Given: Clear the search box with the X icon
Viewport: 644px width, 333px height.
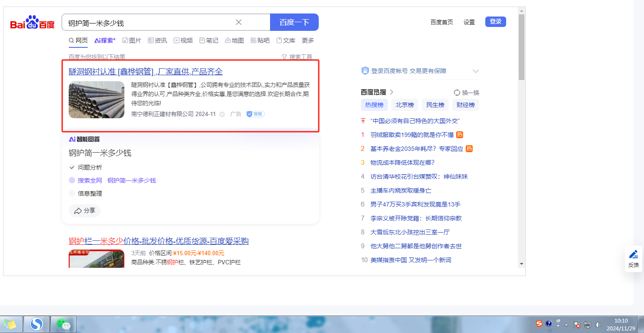Looking at the screenshot, I should click(239, 22).
